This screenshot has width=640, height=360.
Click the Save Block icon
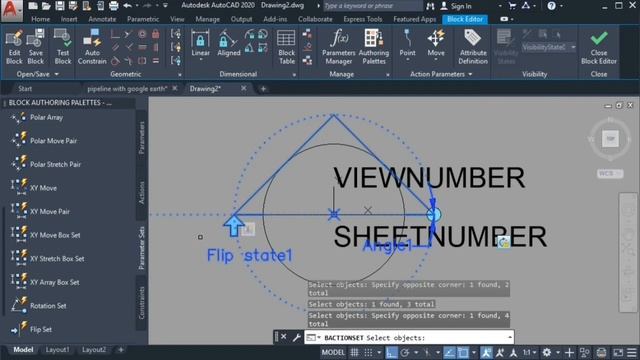pos(36,47)
